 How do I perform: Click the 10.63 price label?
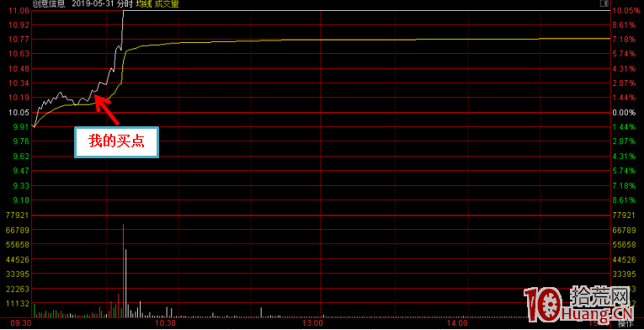[x=19, y=54]
